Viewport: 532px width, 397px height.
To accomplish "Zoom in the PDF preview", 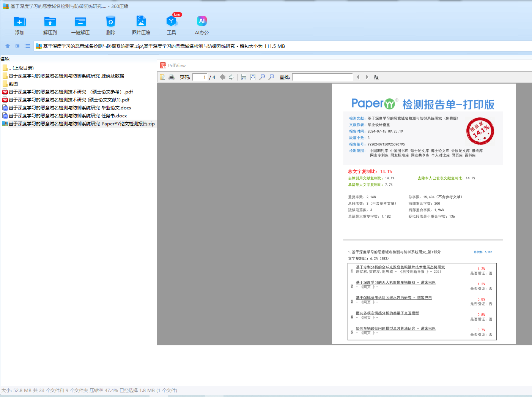I will (x=271, y=77).
